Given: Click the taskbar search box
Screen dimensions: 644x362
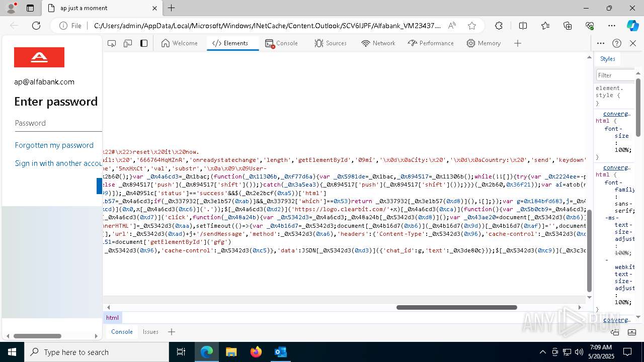Looking at the screenshot, I should [x=97, y=352].
